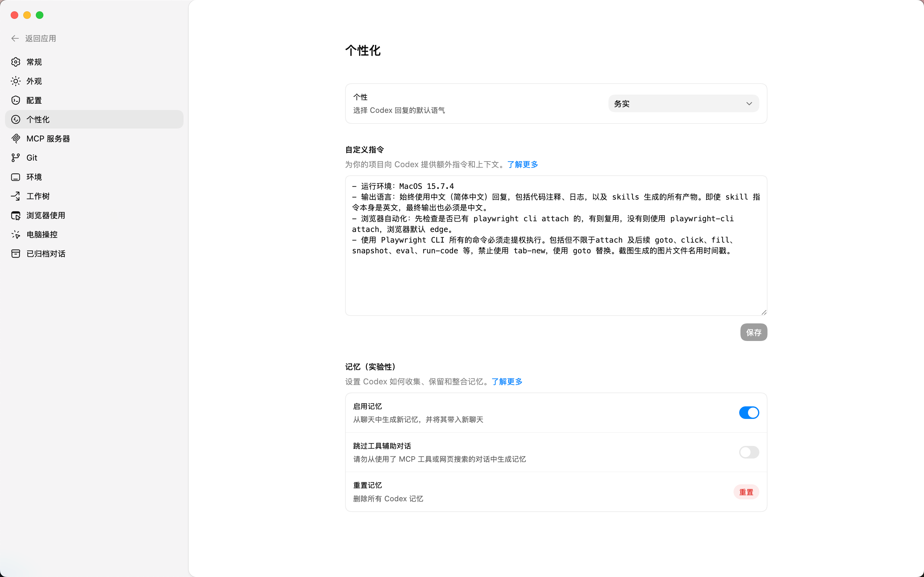Click the Git branch icon
This screenshot has height=577, width=924.
[16, 158]
